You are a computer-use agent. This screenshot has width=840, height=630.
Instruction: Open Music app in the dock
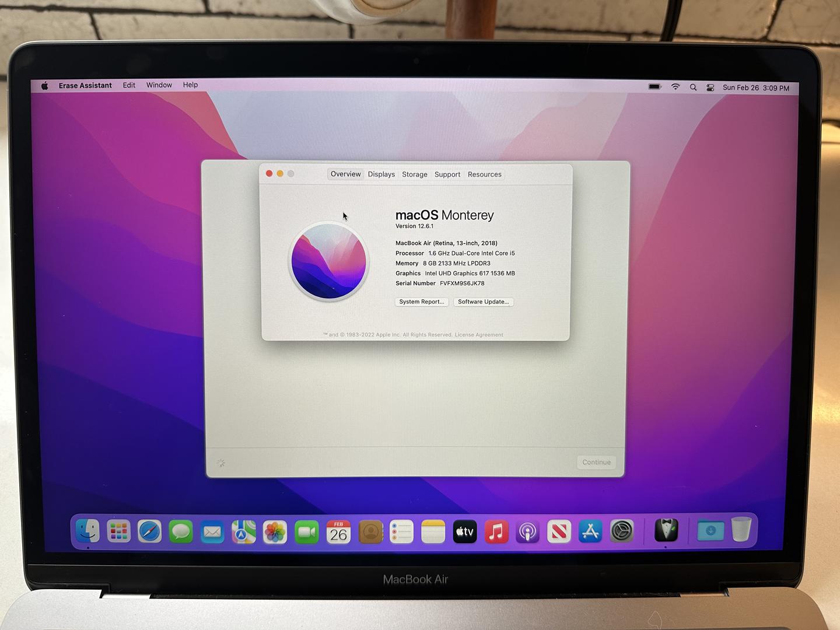coord(496,531)
